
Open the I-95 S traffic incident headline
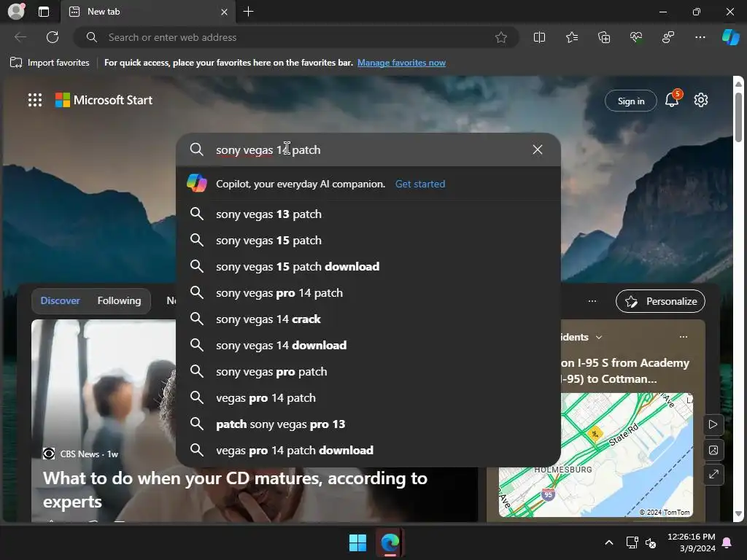pyautogui.click(x=625, y=370)
